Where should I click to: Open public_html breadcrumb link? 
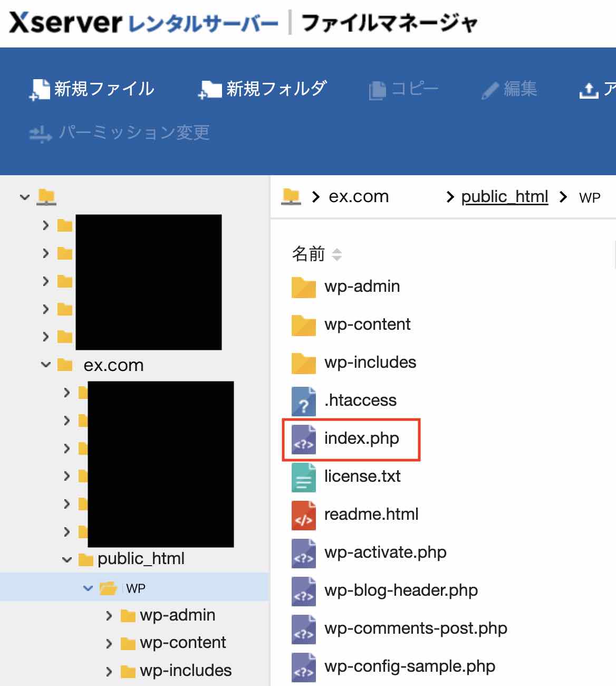click(505, 197)
